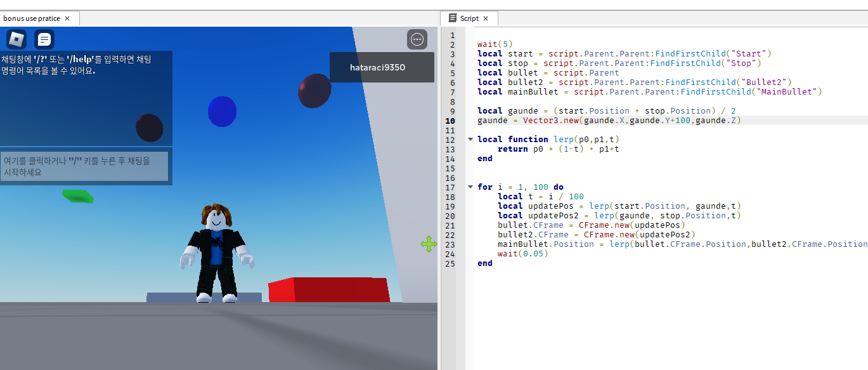
Task: Click the 'local updatePos2 =' line
Action: point(619,216)
